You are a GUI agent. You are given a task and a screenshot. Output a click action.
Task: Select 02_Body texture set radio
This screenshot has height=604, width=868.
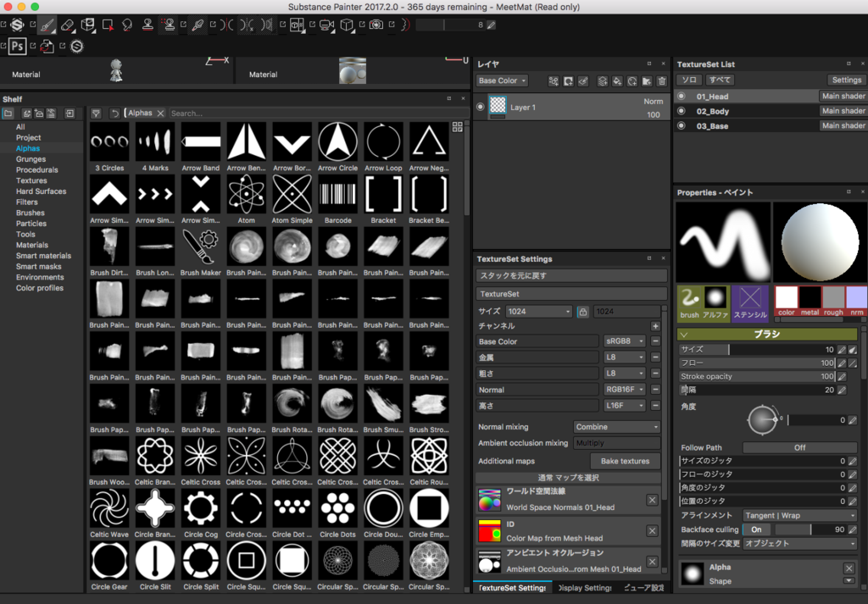tap(682, 111)
